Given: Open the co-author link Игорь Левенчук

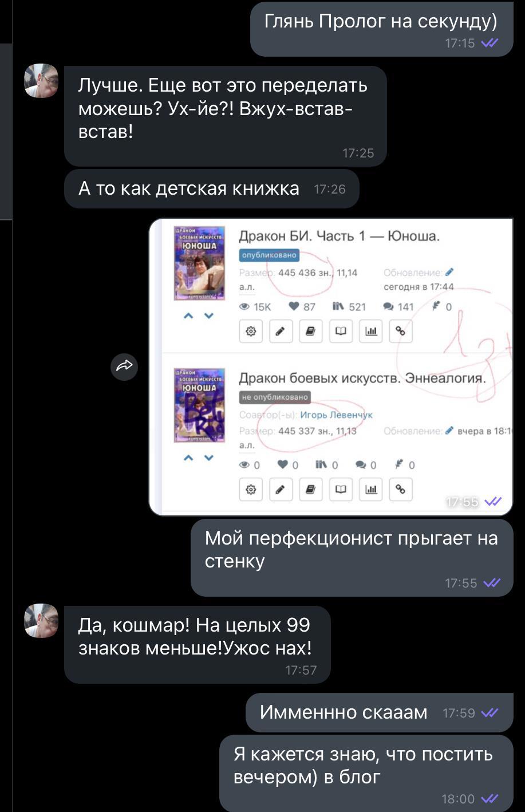Looking at the screenshot, I should click(x=336, y=415).
